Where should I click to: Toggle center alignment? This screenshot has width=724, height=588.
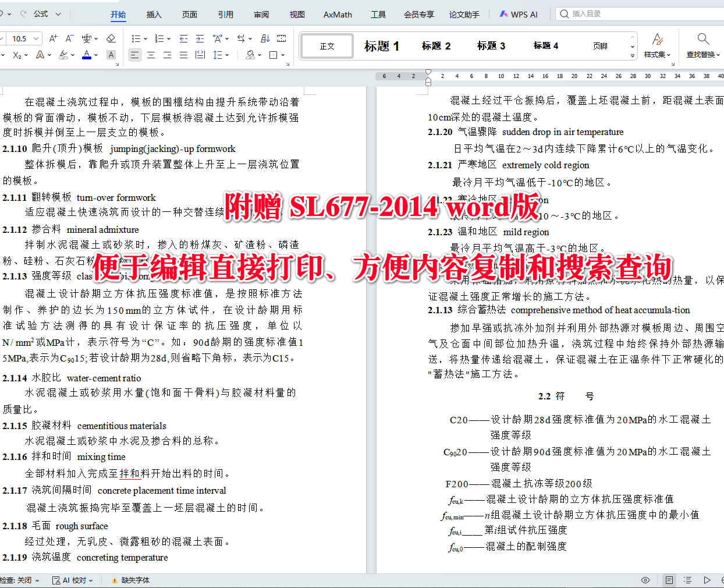click(x=151, y=55)
